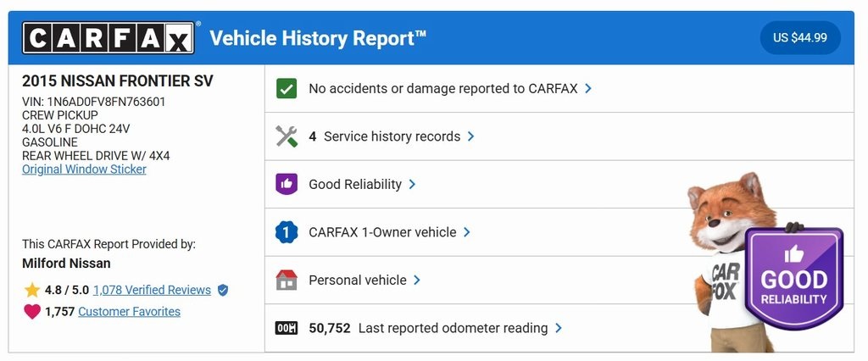The height and width of the screenshot is (361, 868).
Task: Expand the Good Reliability chevron
Action: click(413, 184)
